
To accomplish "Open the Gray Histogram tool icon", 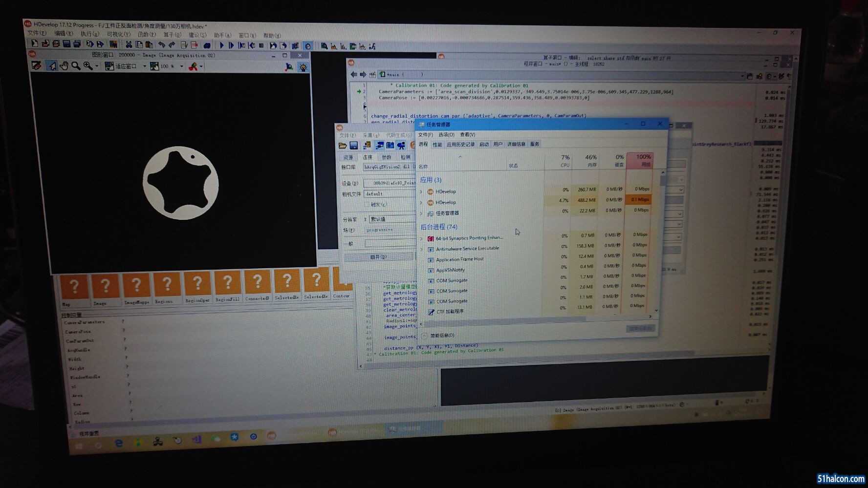I will point(334,47).
